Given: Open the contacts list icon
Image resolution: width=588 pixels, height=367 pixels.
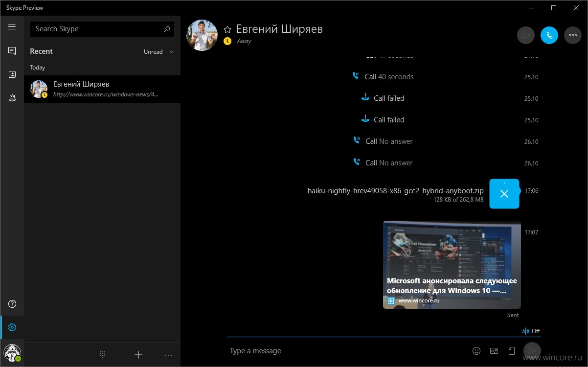Looking at the screenshot, I should tap(12, 74).
